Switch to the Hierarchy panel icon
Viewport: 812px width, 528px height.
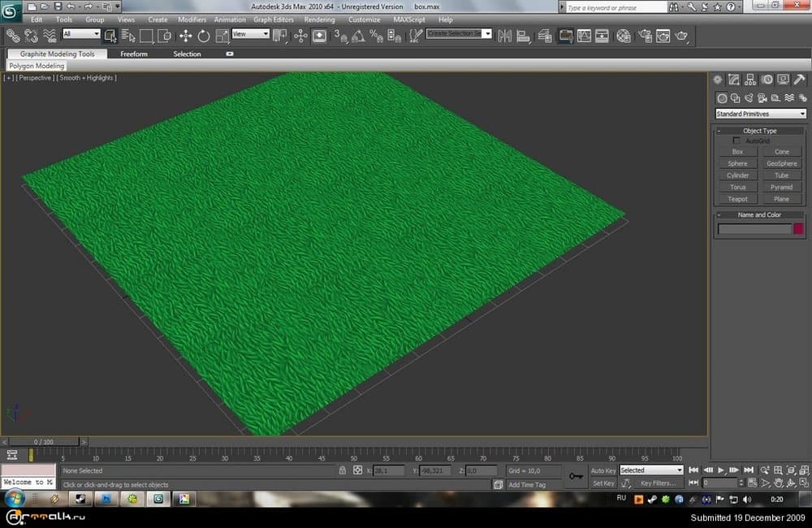tap(750, 80)
